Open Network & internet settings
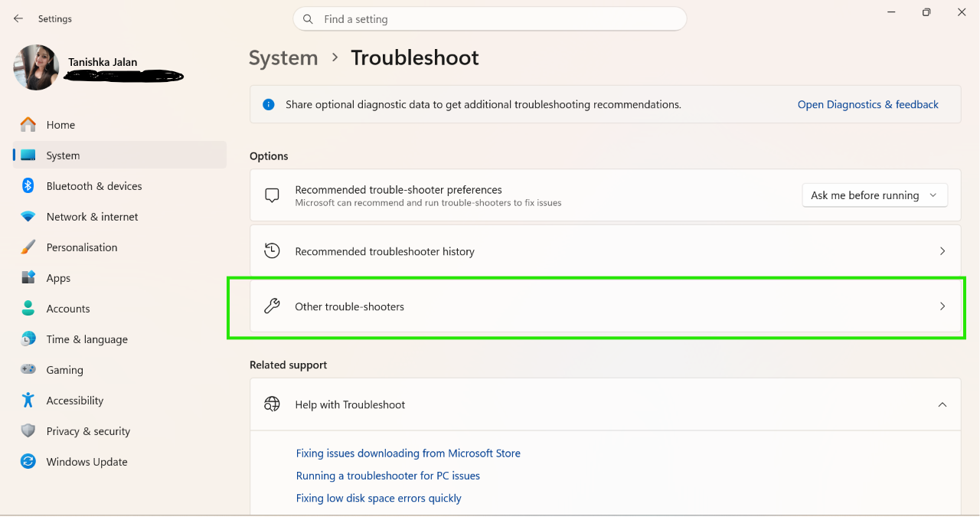The height and width of the screenshot is (517, 980). (119, 217)
